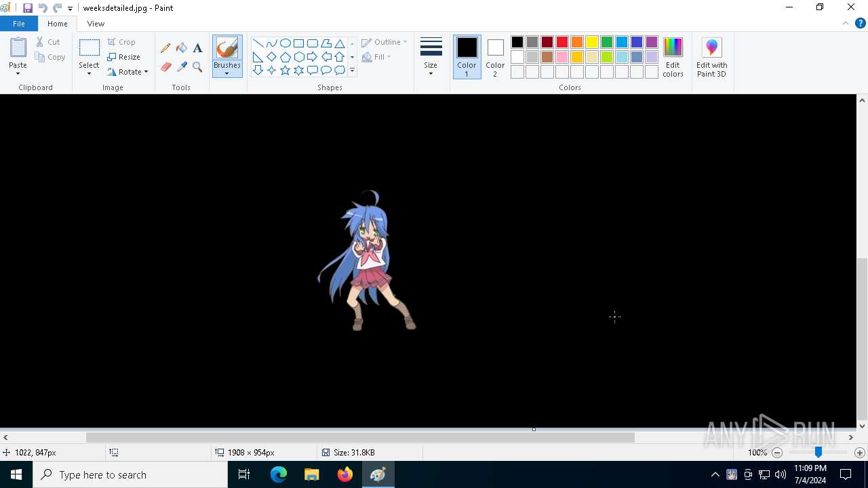
Task: Click the Paste clipboard icon
Action: coord(18,48)
